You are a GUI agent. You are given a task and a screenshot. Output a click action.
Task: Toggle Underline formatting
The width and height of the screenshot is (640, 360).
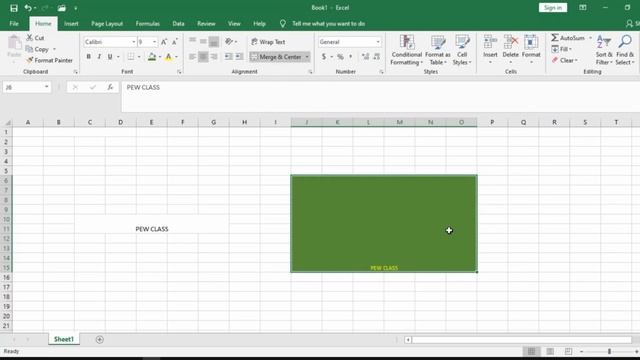point(110,57)
